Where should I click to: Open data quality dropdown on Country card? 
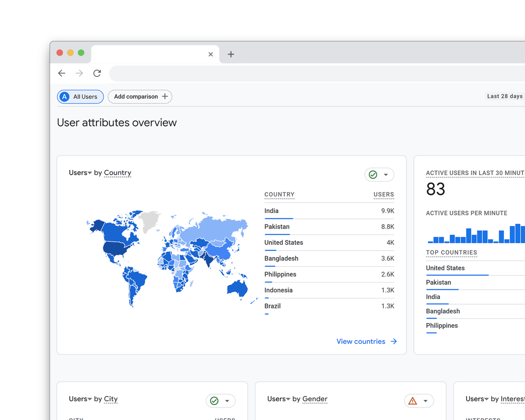(386, 175)
